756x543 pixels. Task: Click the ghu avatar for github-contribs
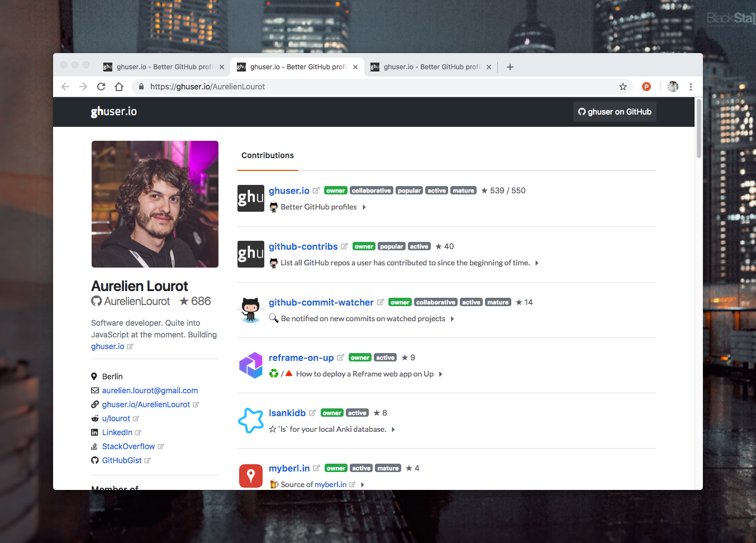tap(251, 254)
